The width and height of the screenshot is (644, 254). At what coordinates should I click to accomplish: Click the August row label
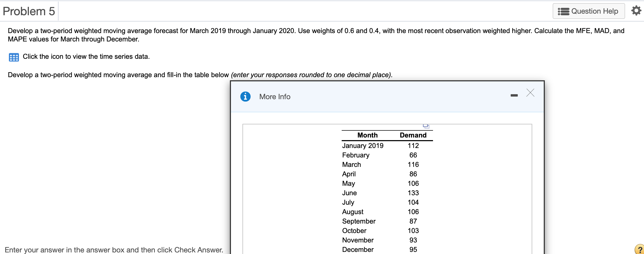click(353, 212)
